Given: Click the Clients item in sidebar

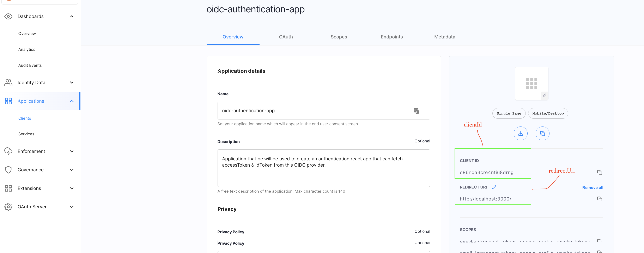Looking at the screenshot, I should pyautogui.click(x=24, y=118).
